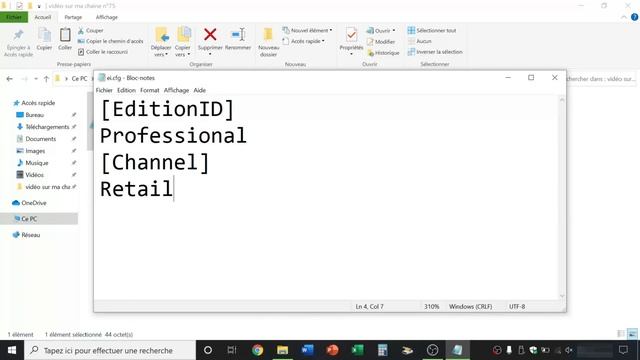
Task: Click the Explorer back arrow
Action: pos(9,79)
